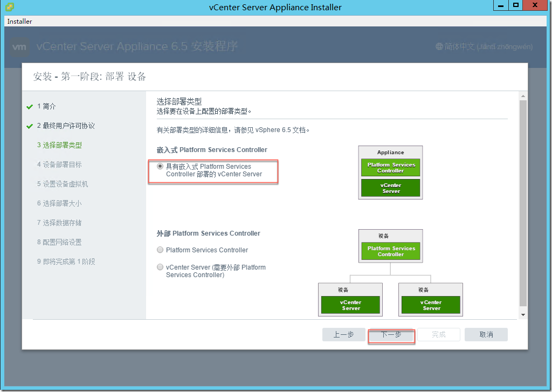This screenshot has width=552, height=392.
Task: Go to step 1 简介
Action: click(46, 106)
